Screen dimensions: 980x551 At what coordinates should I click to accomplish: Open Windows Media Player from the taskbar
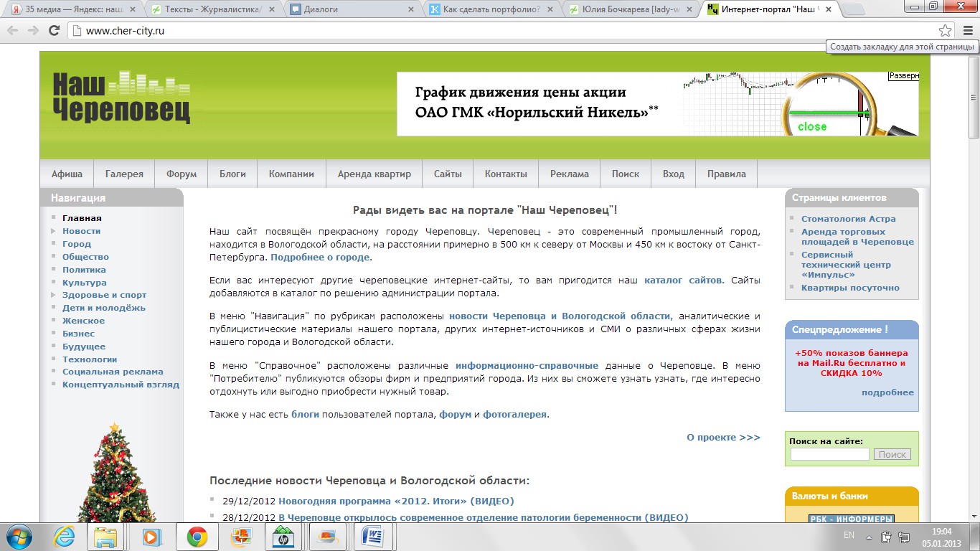[x=151, y=537]
